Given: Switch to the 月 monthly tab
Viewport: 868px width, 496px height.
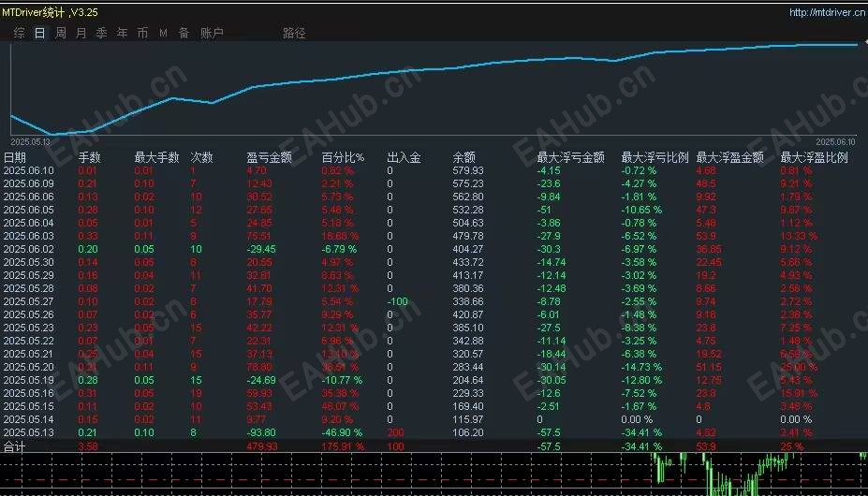Looking at the screenshot, I should pos(81,33).
